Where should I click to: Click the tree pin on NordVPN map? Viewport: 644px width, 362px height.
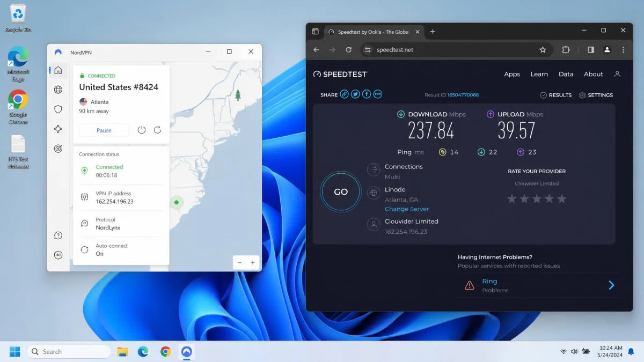pos(238,95)
